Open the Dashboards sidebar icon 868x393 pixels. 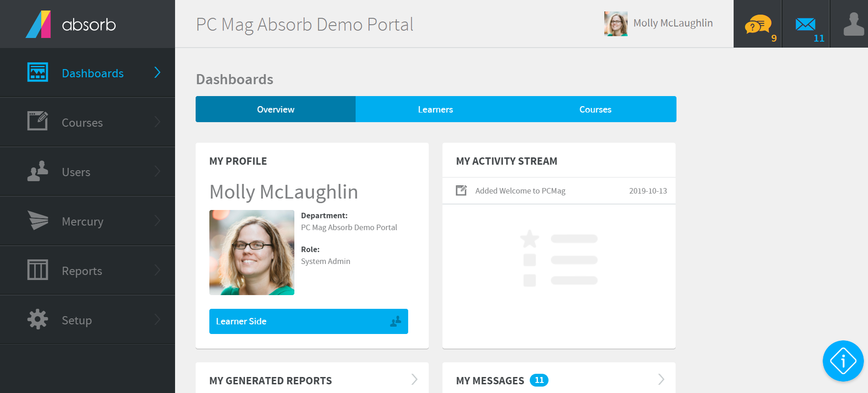[37, 72]
